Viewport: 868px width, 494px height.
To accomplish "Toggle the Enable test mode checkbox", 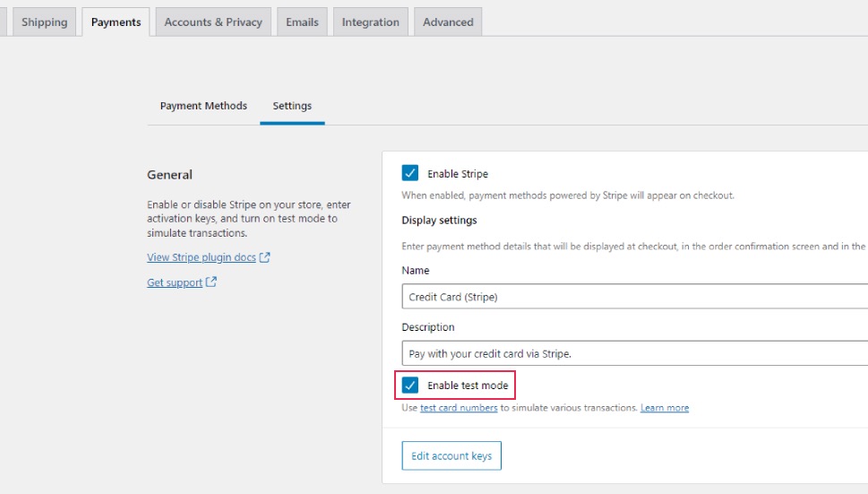I will tap(410, 385).
